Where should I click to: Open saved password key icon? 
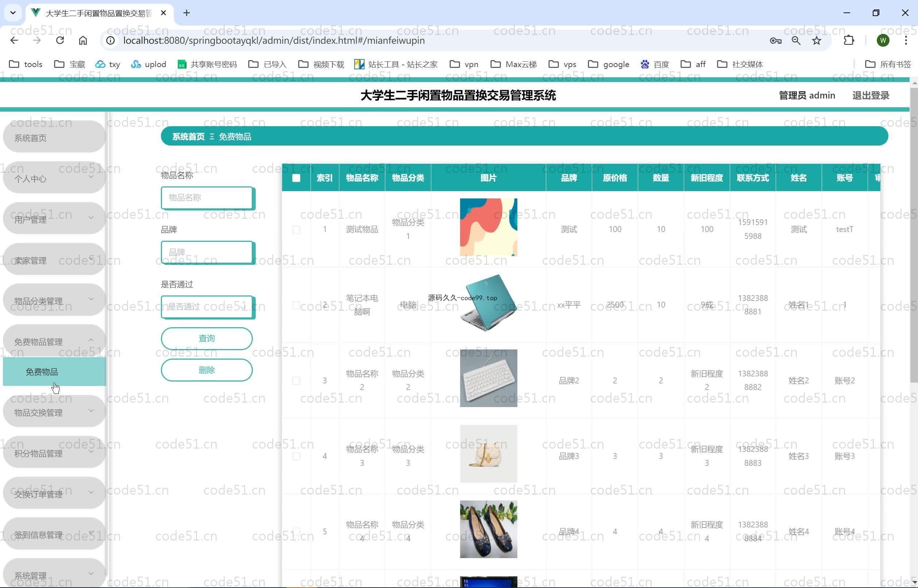tap(776, 40)
